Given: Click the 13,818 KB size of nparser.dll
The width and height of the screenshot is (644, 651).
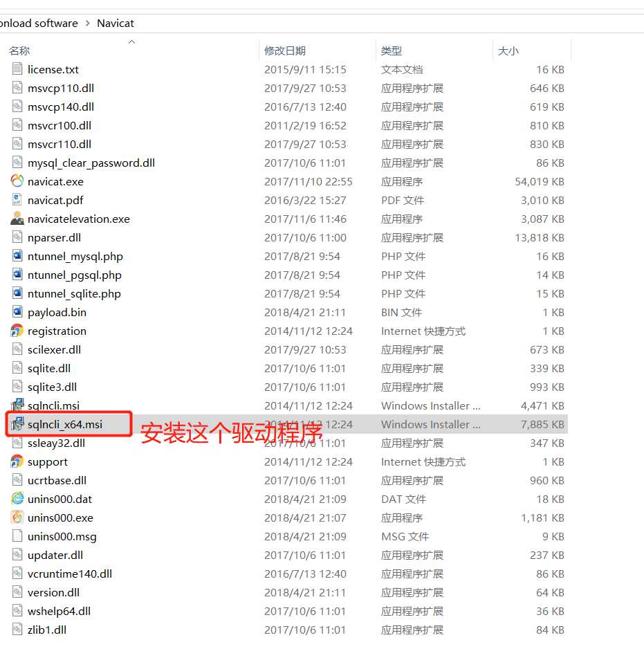Looking at the screenshot, I should (540, 237).
